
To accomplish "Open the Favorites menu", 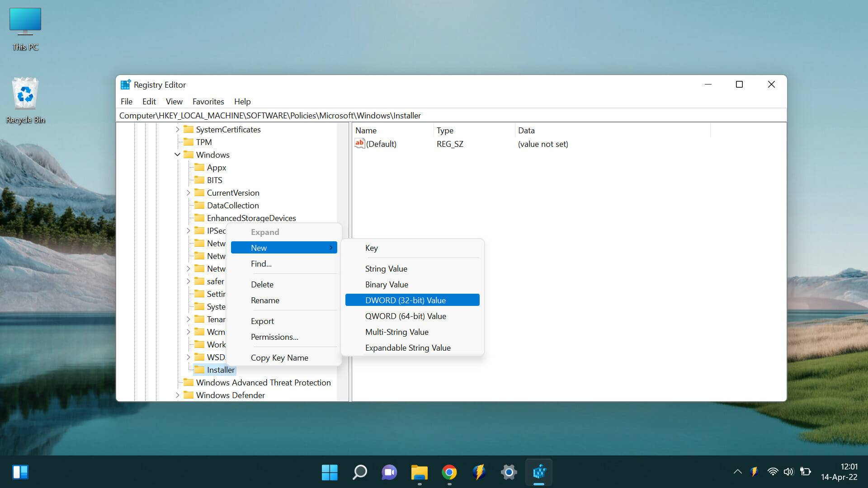I will point(208,102).
